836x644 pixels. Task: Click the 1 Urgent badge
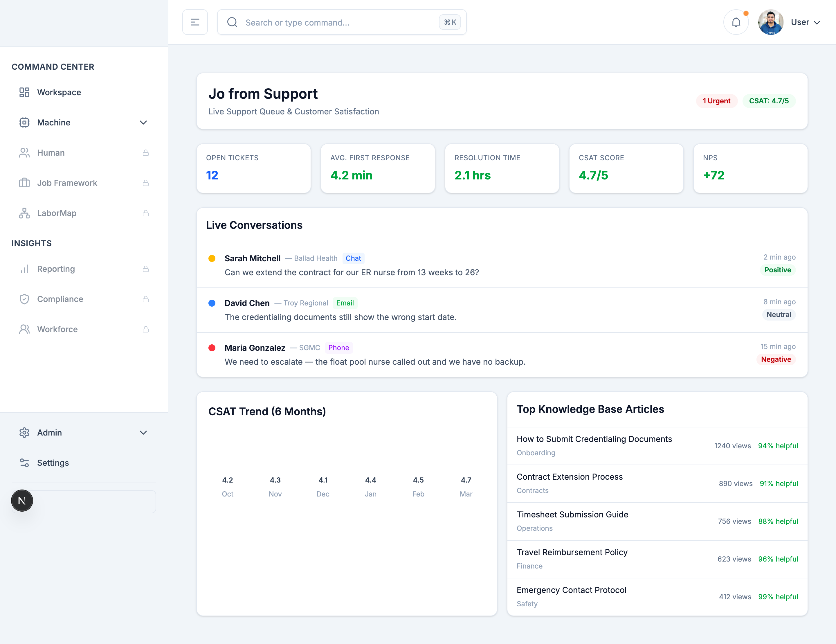pos(716,101)
